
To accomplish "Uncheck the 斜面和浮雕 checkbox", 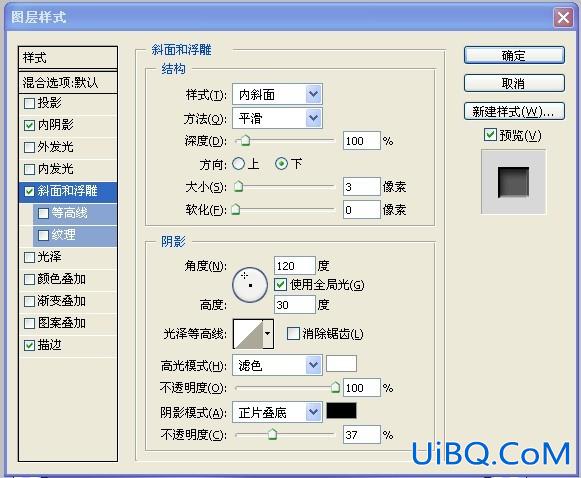I will pos(29,191).
